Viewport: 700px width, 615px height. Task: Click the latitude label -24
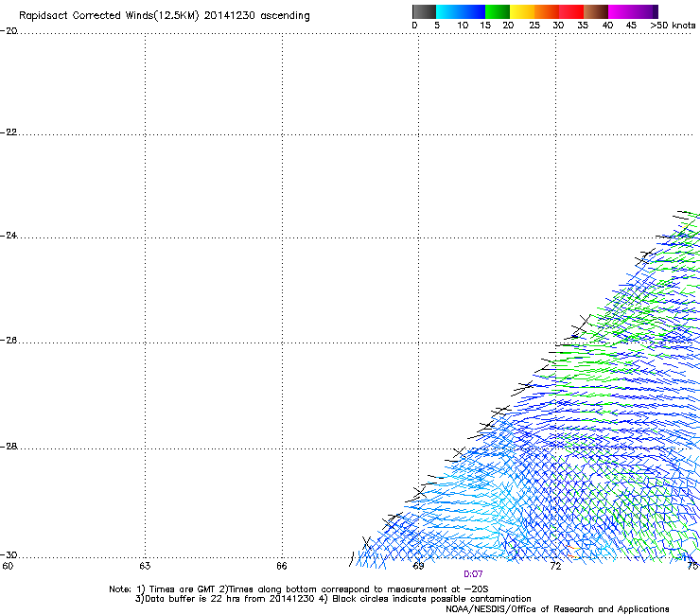pos(9,236)
